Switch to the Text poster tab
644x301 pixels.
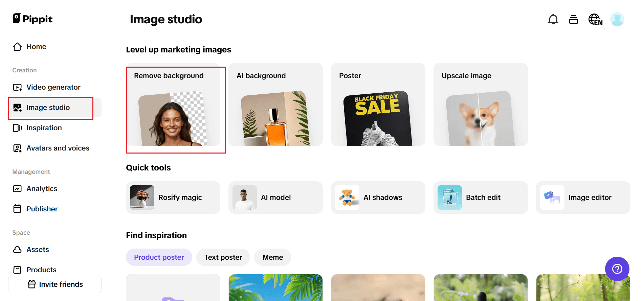[223, 257]
